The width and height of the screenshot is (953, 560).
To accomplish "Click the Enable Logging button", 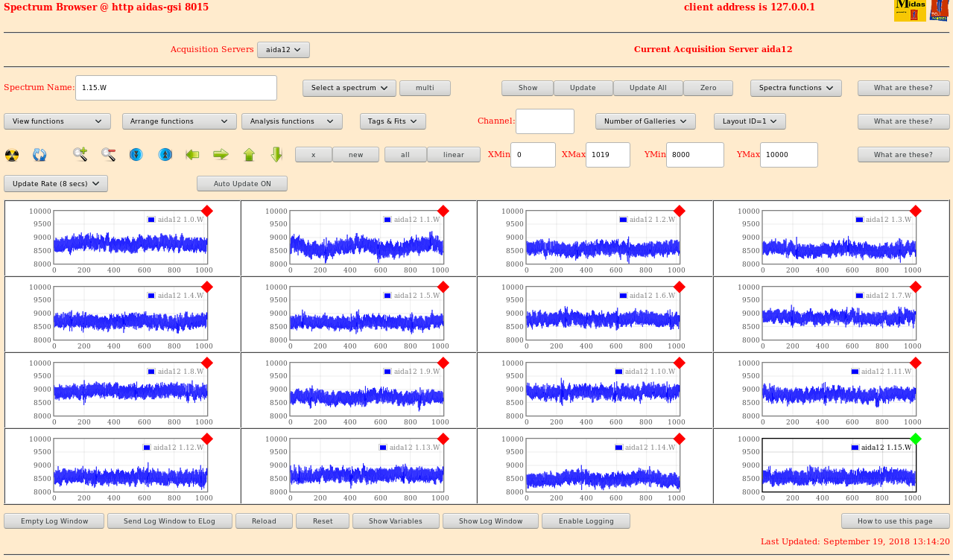I will click(x=586, y=521).
